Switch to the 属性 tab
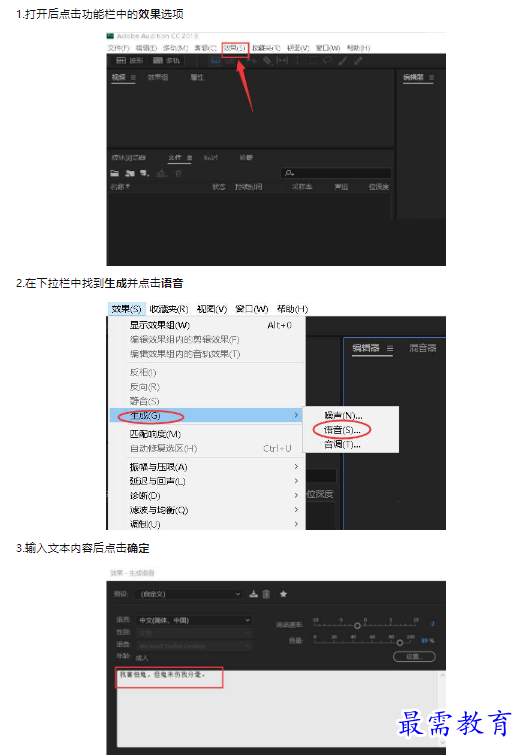 [197, 78]
